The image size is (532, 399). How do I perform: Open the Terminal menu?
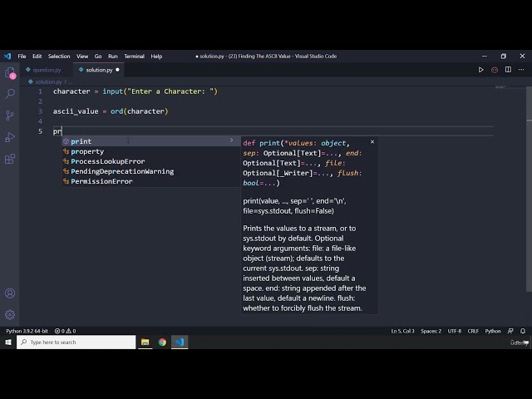(x=134, y=56)
